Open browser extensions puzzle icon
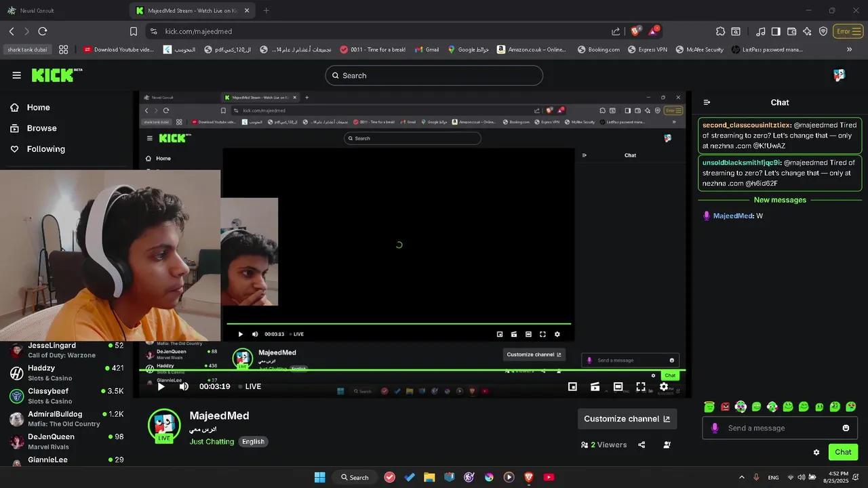 click(721, 31)
